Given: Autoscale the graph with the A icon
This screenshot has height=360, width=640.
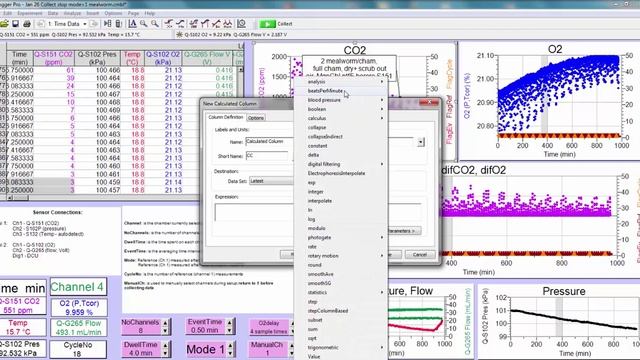Looking at the screenshot, I should pos(132,24).
